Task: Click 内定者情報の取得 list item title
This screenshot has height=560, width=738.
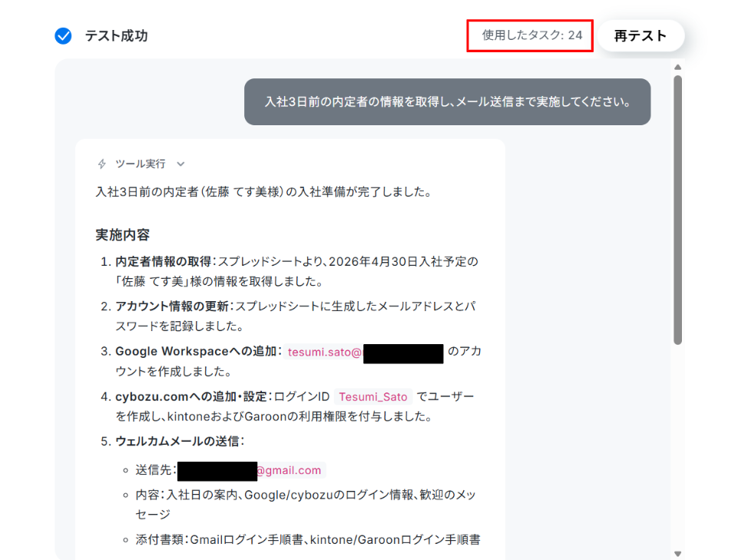Action: [164, 261]
